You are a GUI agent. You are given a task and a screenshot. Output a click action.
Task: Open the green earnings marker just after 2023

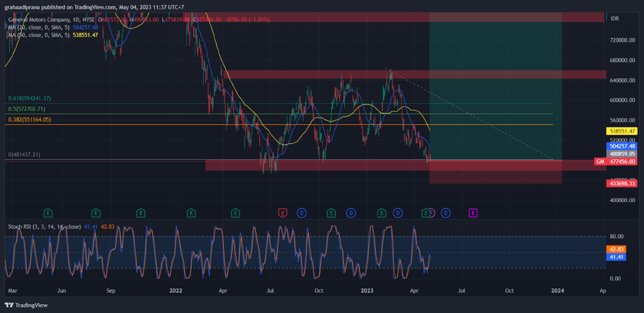pyautogui.click(x=382, y=213)
